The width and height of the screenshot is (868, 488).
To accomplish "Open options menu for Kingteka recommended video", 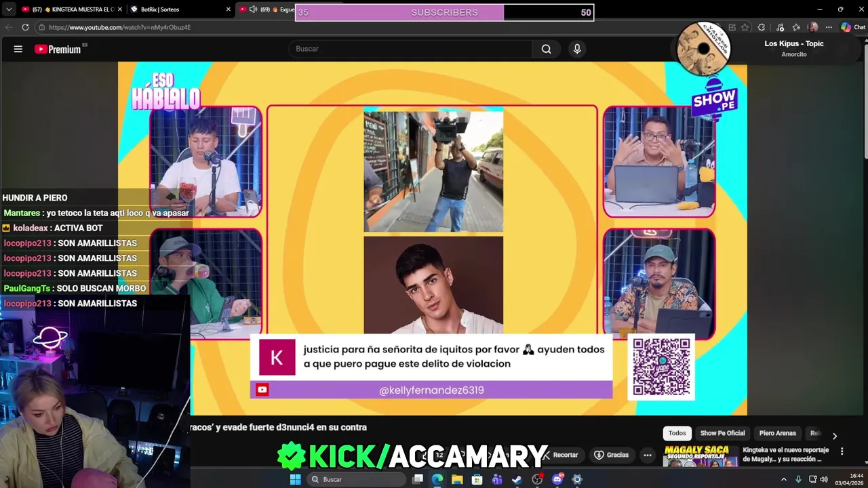I will point(842,451).
